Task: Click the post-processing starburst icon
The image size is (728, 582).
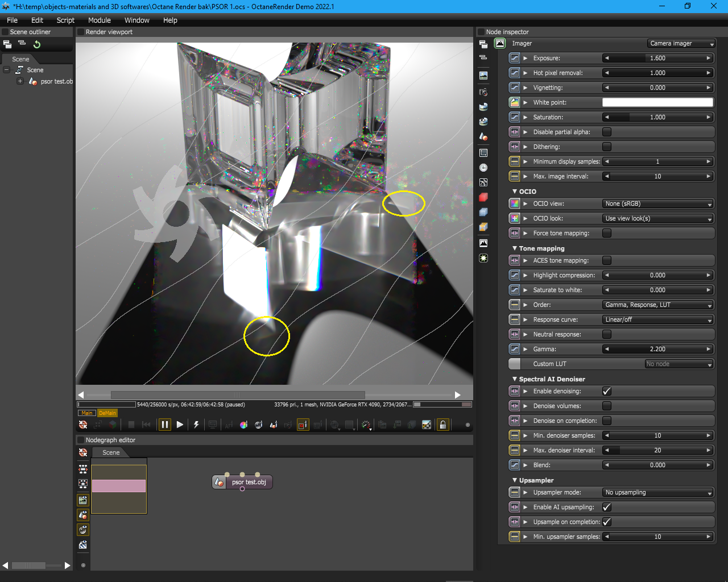Action: [x=483, y=258]
